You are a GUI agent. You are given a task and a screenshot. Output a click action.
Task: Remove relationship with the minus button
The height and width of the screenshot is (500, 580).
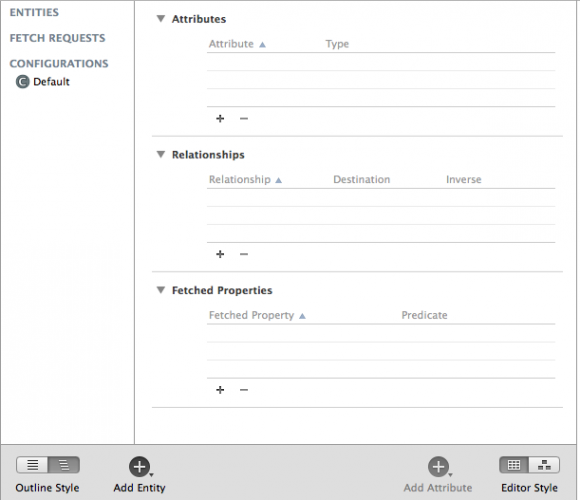244,254
